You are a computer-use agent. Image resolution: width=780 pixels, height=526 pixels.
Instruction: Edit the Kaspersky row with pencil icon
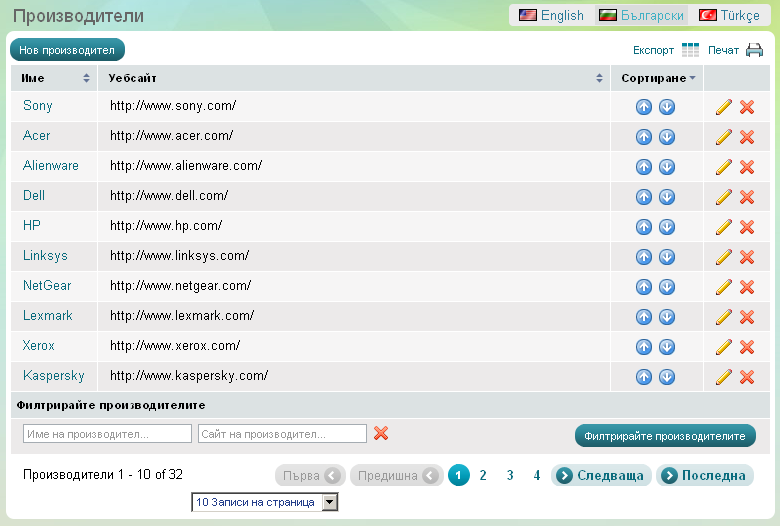point(724,377)
